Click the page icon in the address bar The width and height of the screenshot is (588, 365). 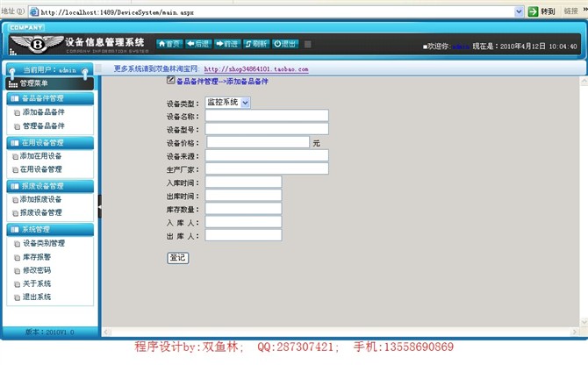34,12
